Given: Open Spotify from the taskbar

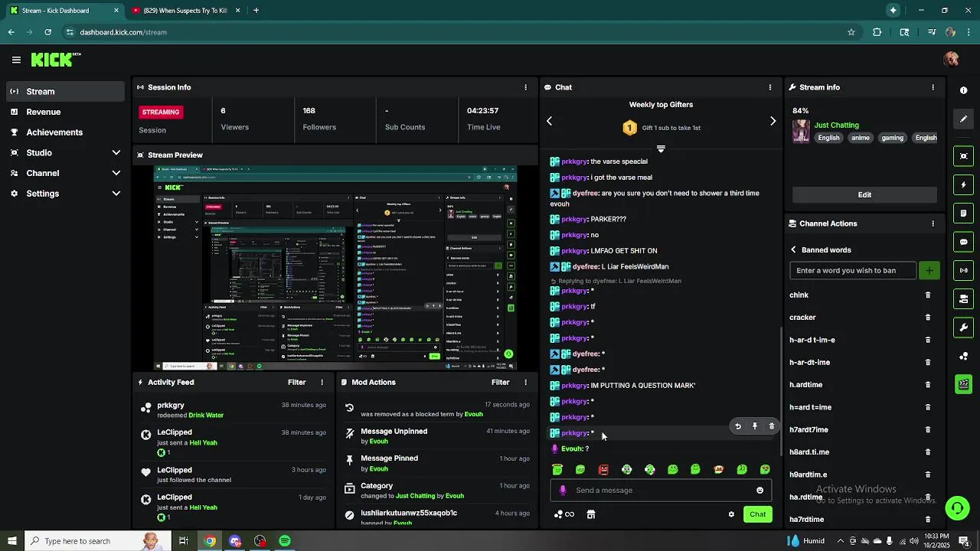Looking at the screenshot, I should click(285, 541).
